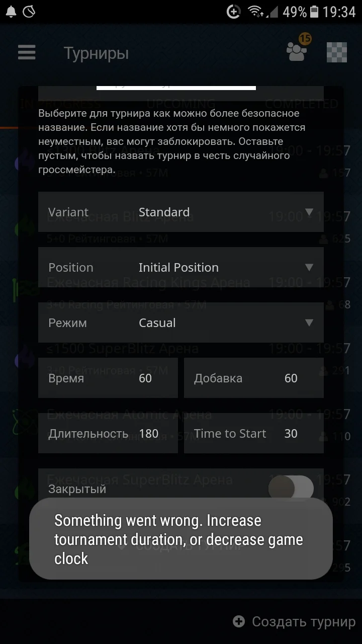The image size is (362, 644).
Task: Open the Variant dropdown
Action: [x=181, y=212]
